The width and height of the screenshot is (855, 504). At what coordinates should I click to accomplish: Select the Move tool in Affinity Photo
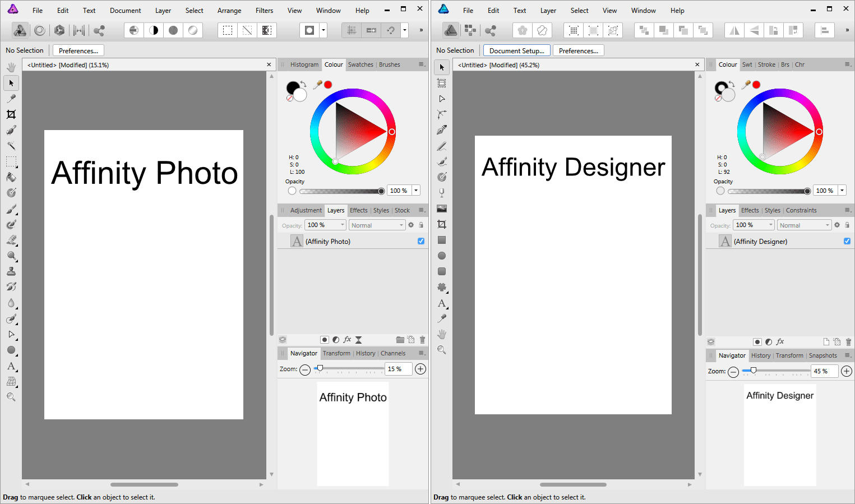click(x=11, y=83)
